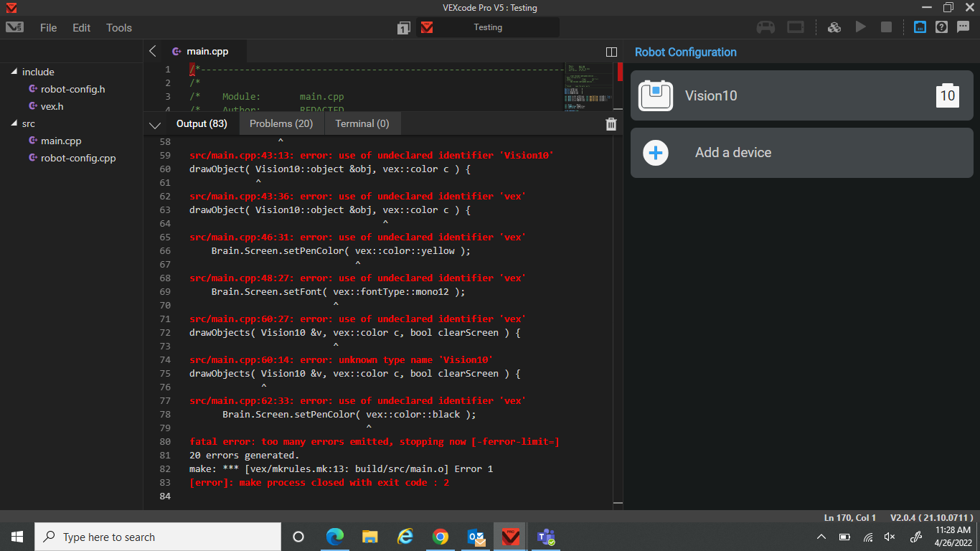Open the Edit menu
This screenshot has width=980, height=551.
tap(82, 28)
